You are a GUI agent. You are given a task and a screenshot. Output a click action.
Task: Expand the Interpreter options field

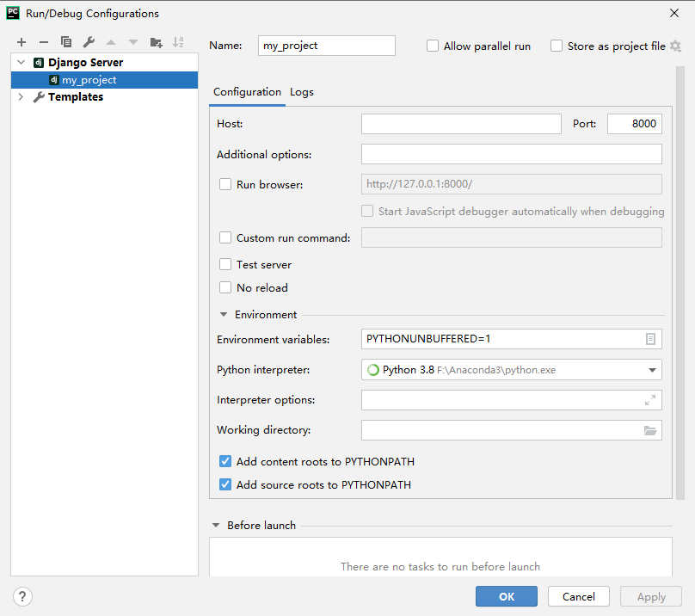pyautogui.click(x=650, y=400)
